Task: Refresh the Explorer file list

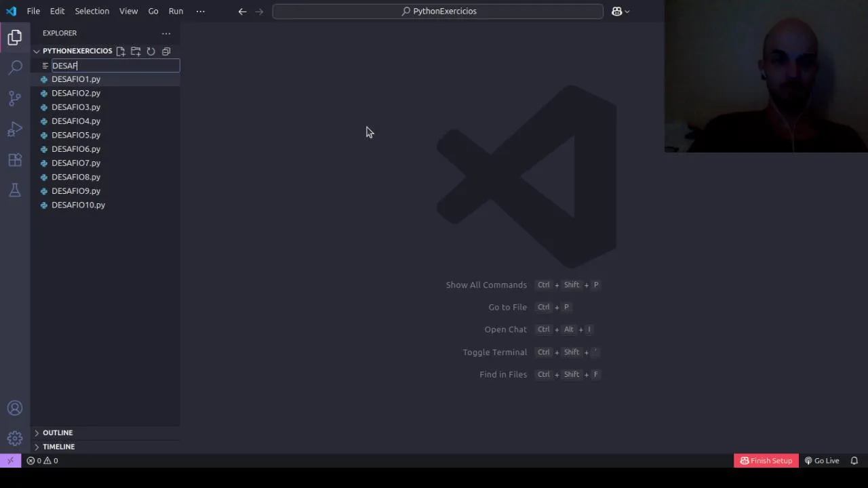Action: click(x=151, y=51)
